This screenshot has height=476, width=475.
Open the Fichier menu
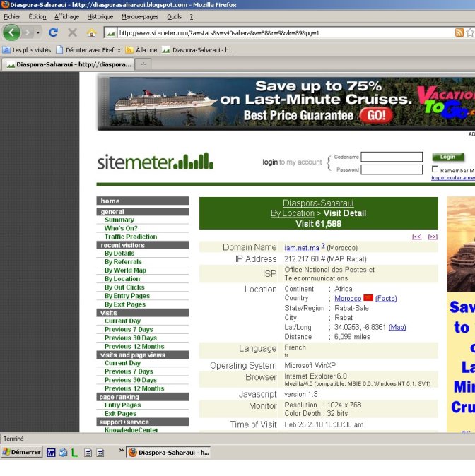pos(12,17)
